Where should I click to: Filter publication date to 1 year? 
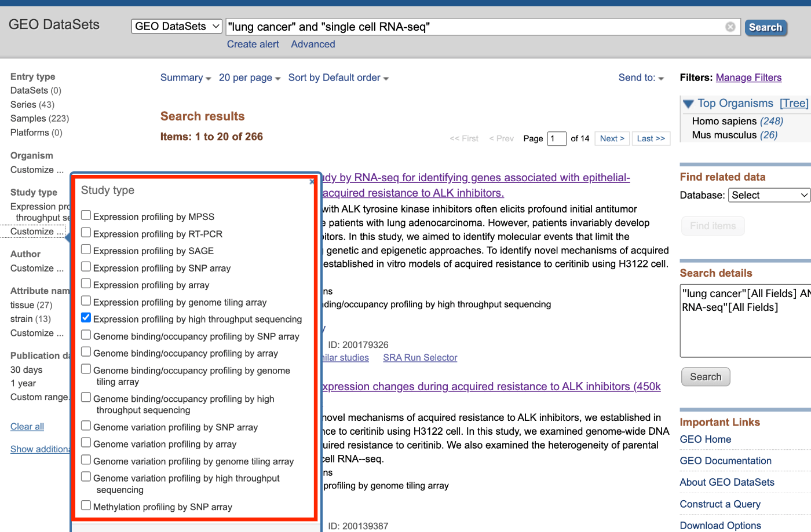point(23,383)
